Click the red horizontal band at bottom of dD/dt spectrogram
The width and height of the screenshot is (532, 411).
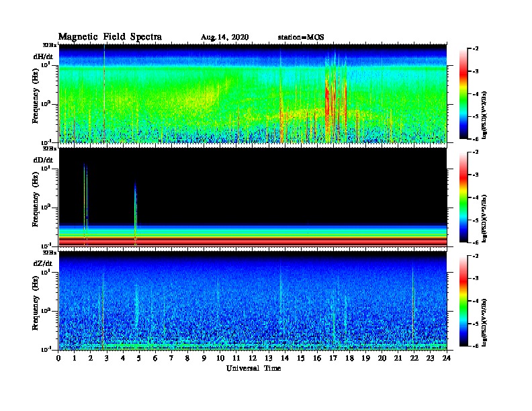pos(253,242)
